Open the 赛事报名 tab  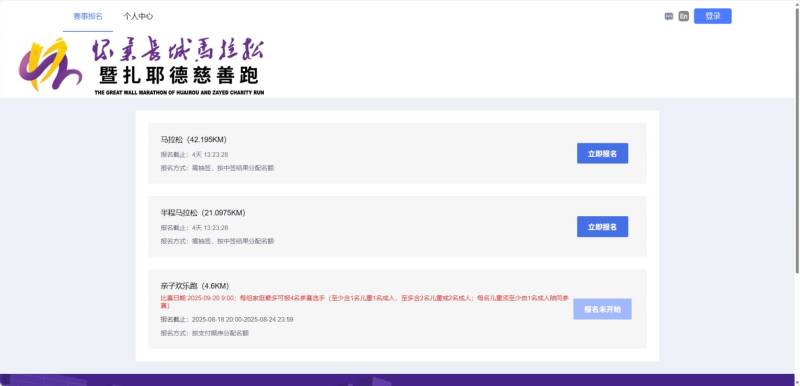click(x=88, y=16)
